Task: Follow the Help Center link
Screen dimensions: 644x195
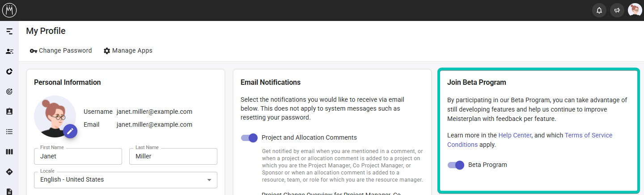Action: pos(515,135)
